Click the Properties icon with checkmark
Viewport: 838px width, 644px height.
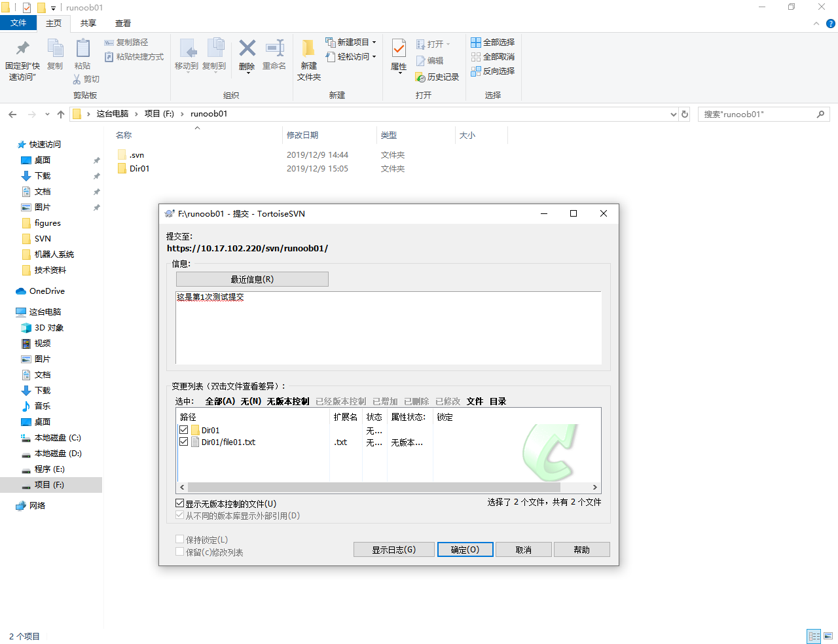click(399, 48)
